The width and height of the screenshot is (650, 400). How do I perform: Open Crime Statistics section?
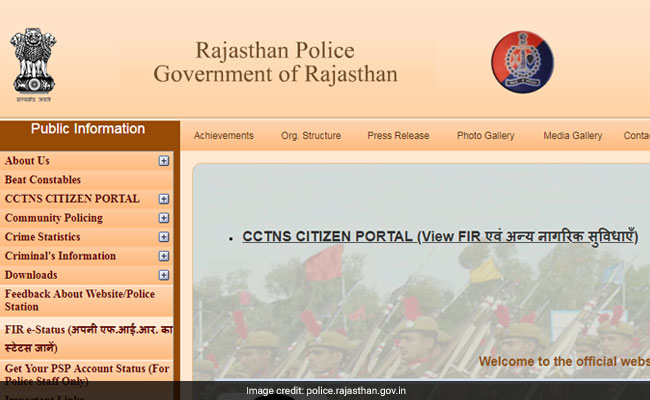pyautogui.click(x=43, y=237)
